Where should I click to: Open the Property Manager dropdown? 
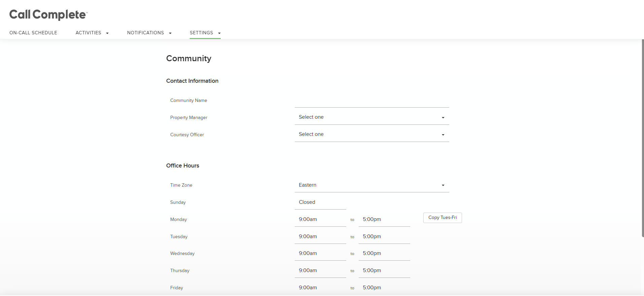coord(372,117)
